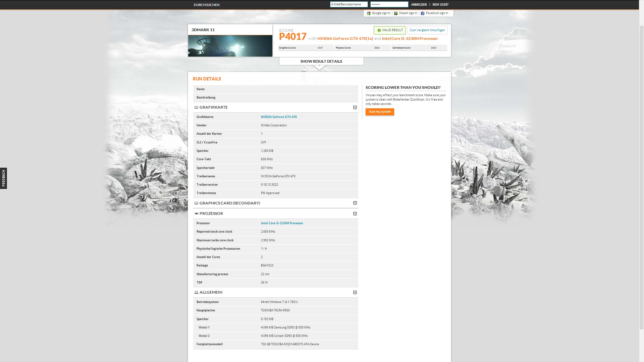Click the Grafikkarte section monitor icon
644x362 pixels.
coord(196,107)
